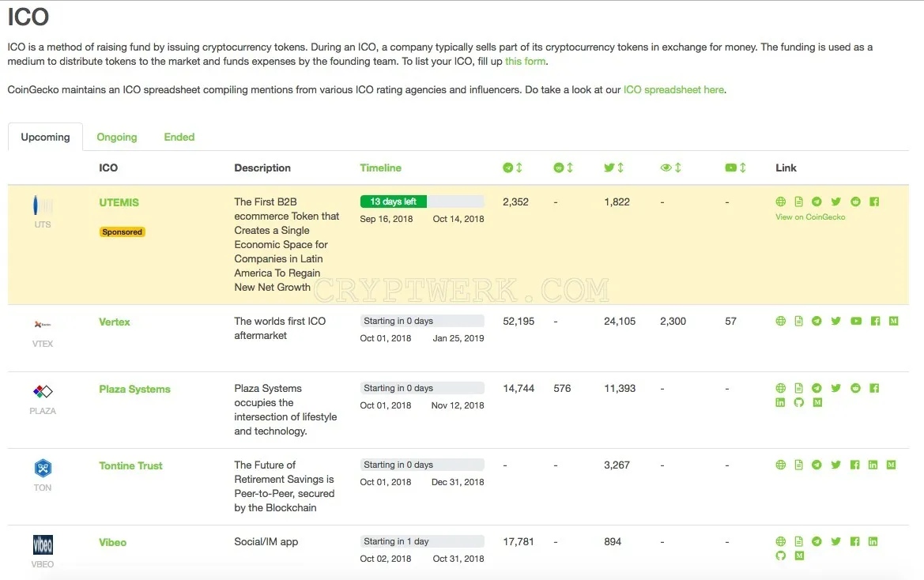Click the Sponsored badge under UTEMIS
This screenshot has width=924, height=580.
[122, 232]
